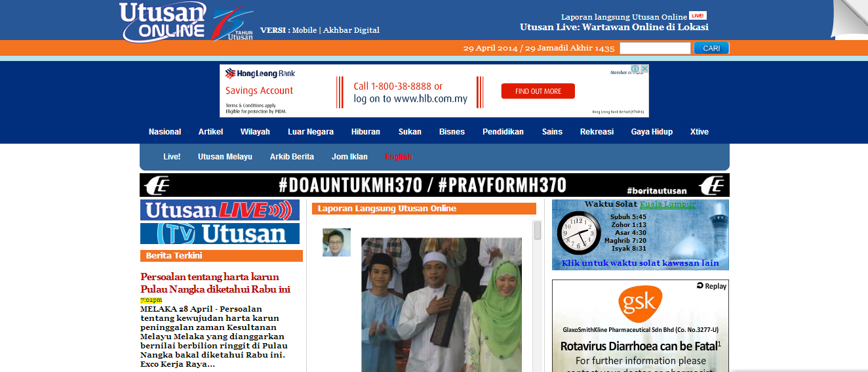Focus the search input field
This screenshot has height=372, width=868.
(x=655, y=48)
